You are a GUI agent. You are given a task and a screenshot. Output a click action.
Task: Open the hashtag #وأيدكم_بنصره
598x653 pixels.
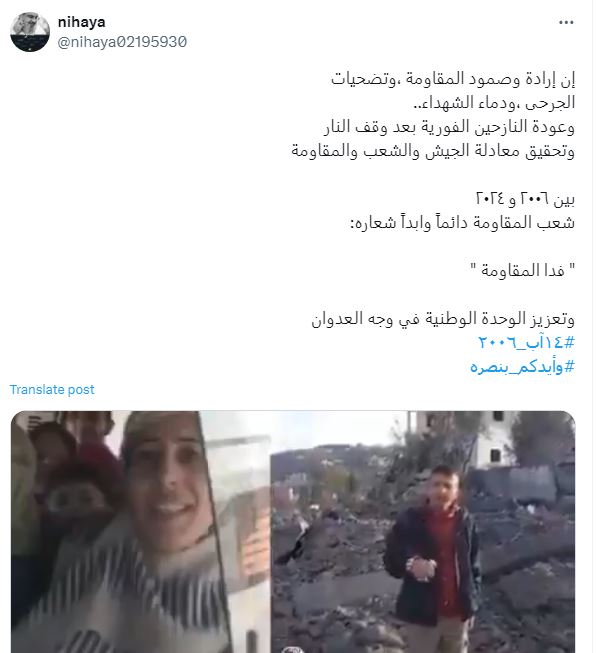522,367
